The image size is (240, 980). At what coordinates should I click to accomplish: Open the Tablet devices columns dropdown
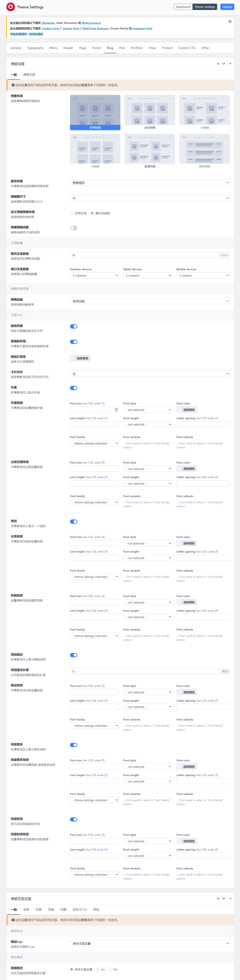pos(148,275)
